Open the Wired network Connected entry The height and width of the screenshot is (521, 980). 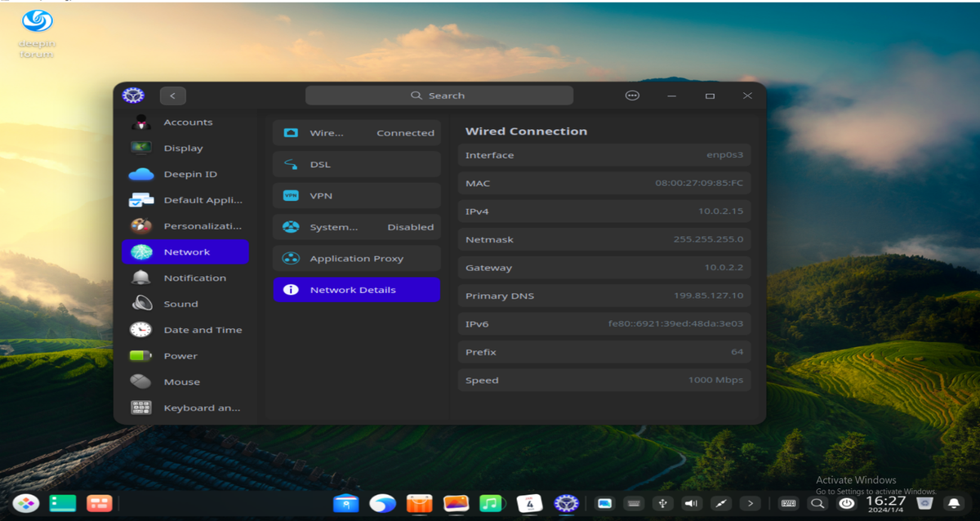point(356,133)
